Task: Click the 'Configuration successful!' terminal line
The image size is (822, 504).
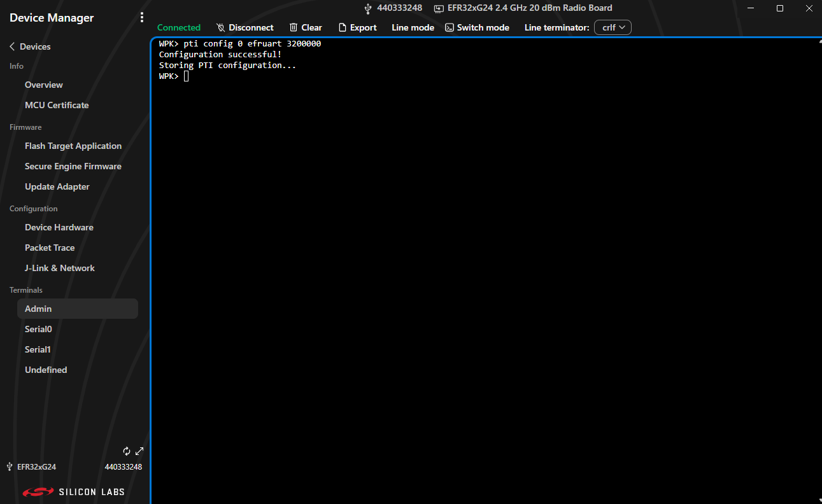Action: [220, 55]
